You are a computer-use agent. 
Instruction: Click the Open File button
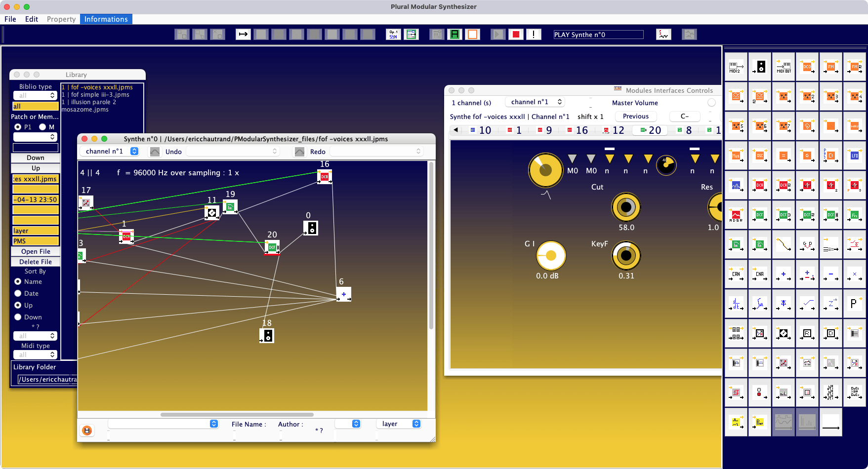click(36, 251)
